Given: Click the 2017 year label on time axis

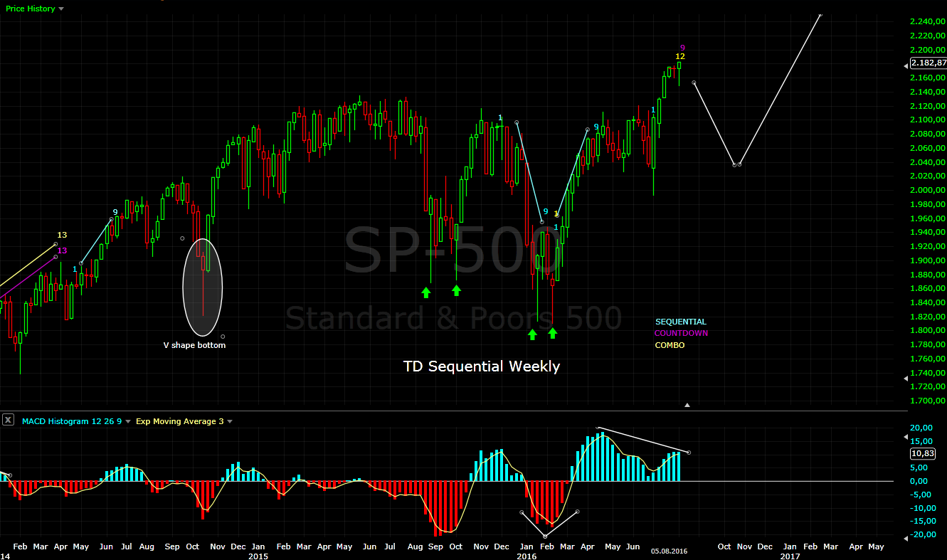Looking at the screenshot, I should (790, 556).
